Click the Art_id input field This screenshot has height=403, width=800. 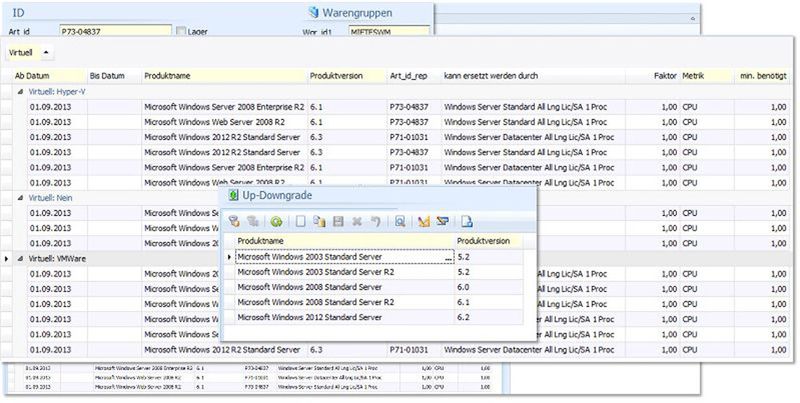pos(116,31)
